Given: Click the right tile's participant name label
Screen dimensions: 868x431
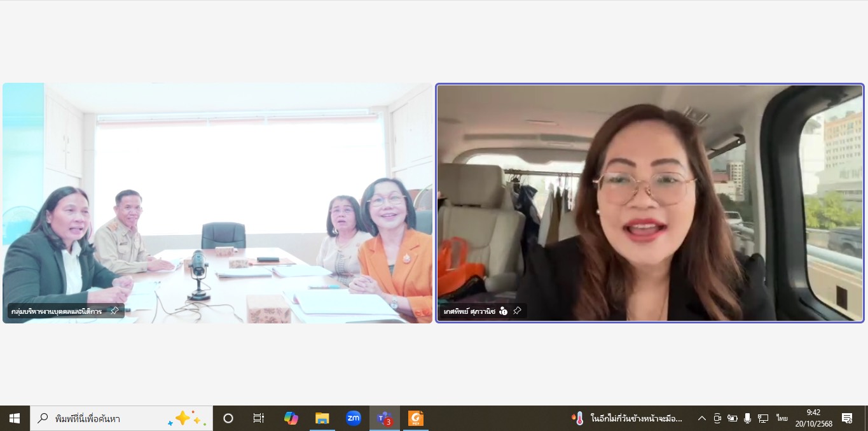Looking at the screenshot, I should pos(469,311).
